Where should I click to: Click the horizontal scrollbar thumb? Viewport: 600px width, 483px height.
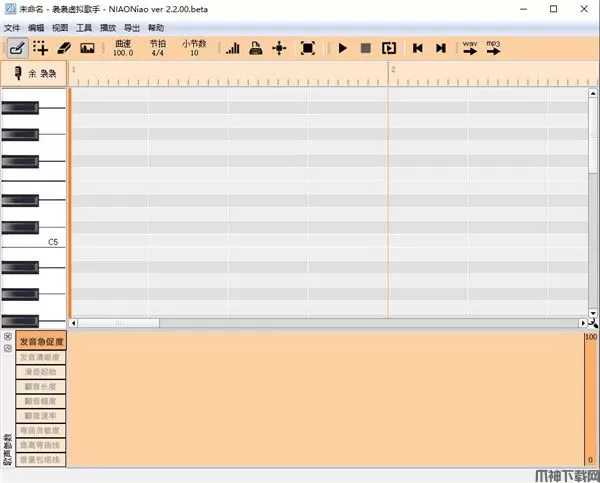(x=118, y=323)
